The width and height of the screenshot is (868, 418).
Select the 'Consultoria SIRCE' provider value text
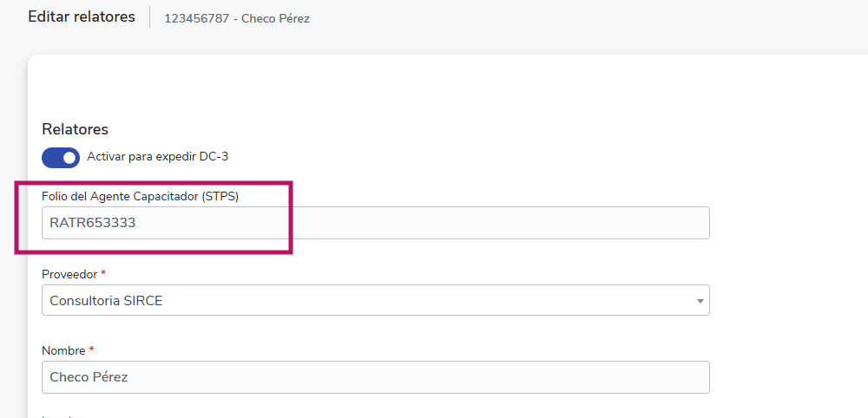tap(106, 301)
